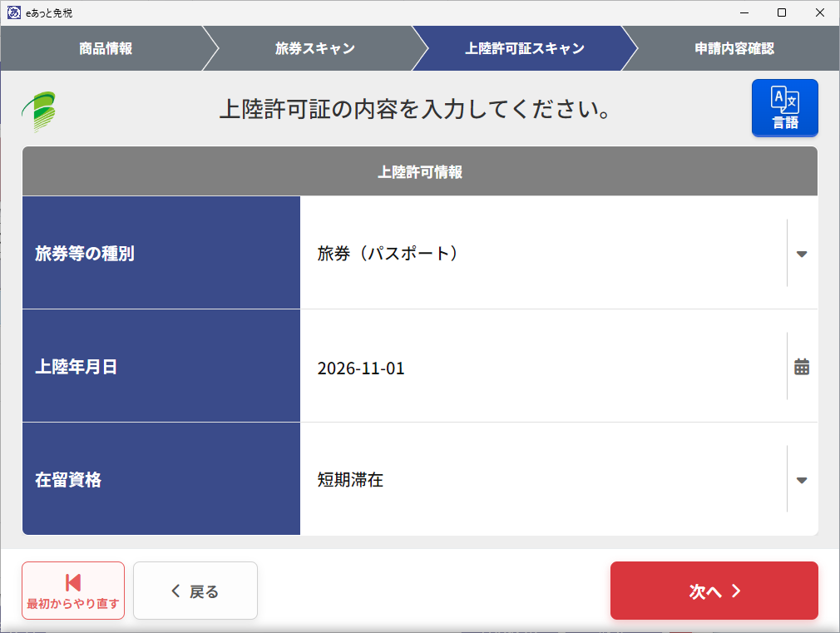Click the restart icon on 最初からやり直す
The image size is (840, 633).
(73, 582)
